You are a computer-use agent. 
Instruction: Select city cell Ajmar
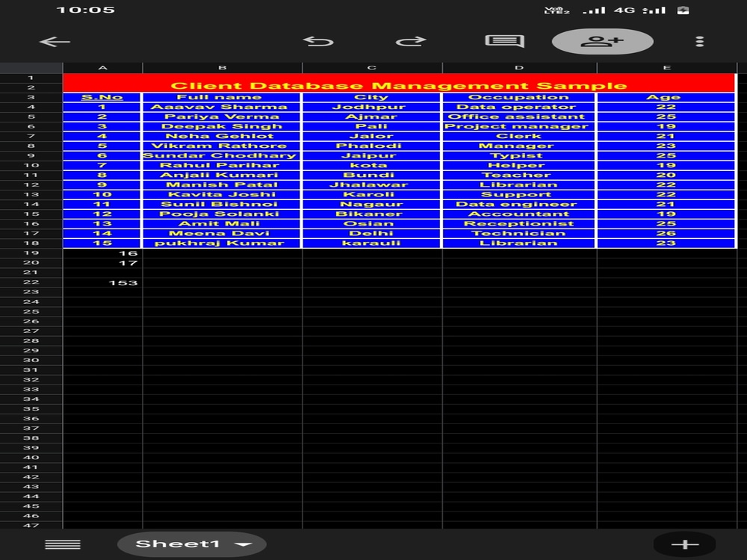372,116
